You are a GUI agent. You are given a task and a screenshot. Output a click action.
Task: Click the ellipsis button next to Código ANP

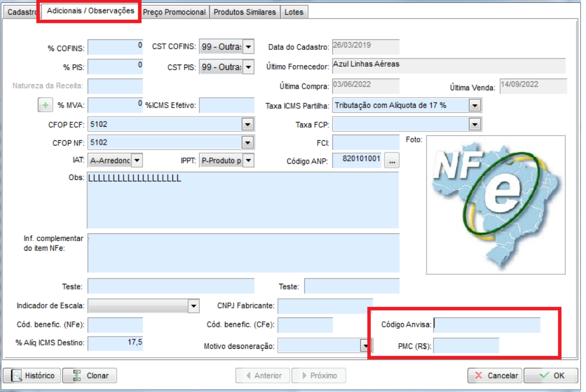coord(392,161)
